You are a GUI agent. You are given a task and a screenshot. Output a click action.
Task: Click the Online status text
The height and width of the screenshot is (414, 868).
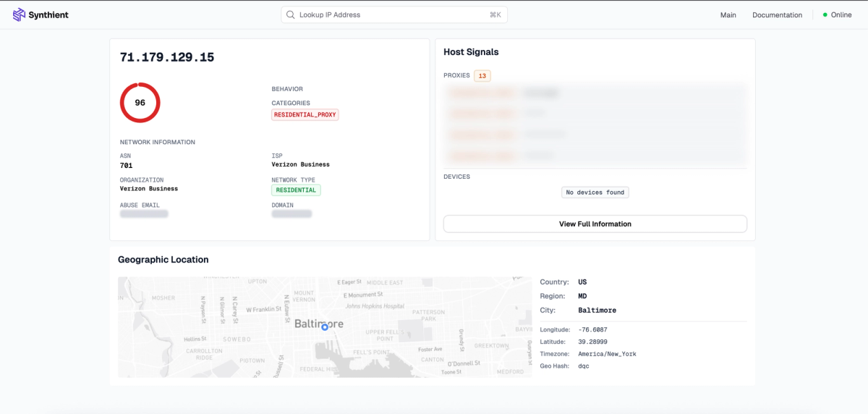[x=841, y=14]
